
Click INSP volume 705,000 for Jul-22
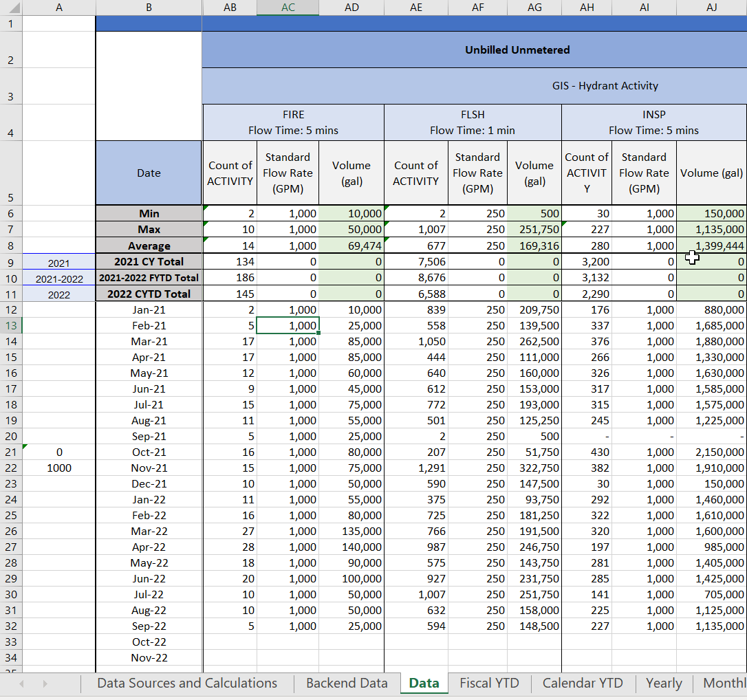click(x=712, y=594)
